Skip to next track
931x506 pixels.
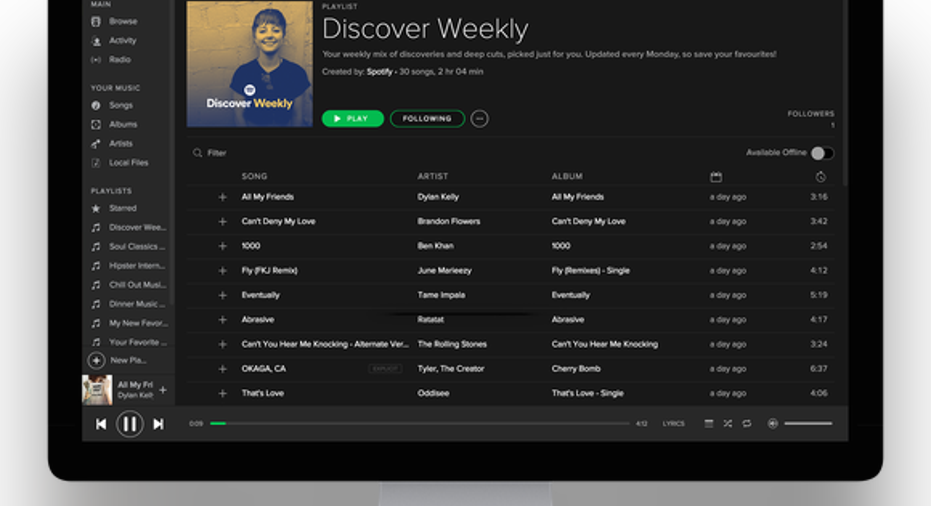coord(158,424)
